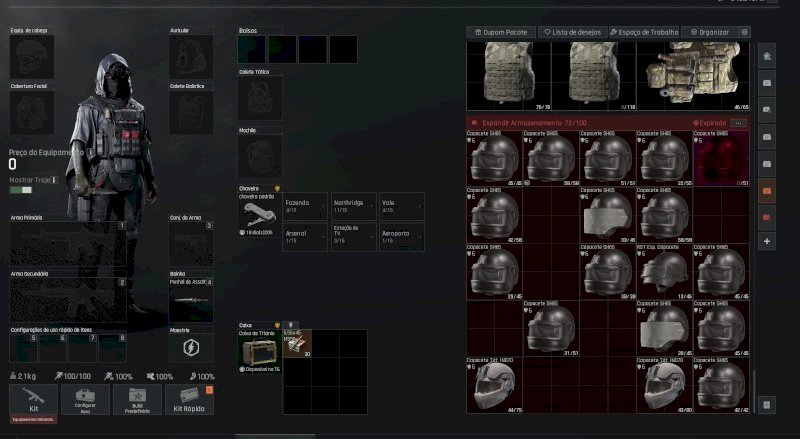This screenshot has height=439, width=800.
Task: Select the Capacete SH65 with 22/55 durability
Action: 664,159
